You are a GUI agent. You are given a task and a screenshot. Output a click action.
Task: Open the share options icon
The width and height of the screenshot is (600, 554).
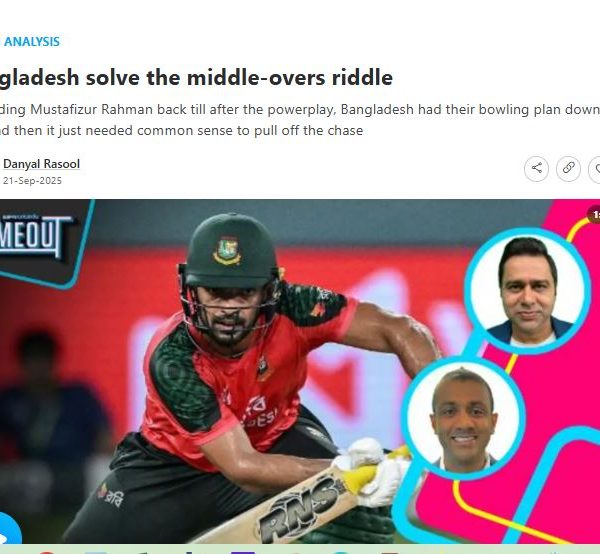tap(536, 168)
